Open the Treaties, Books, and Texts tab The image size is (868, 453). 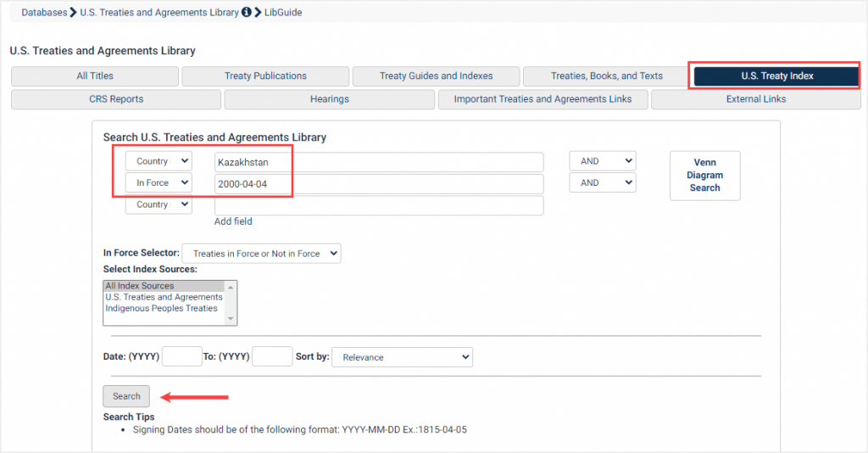[607, 75]
